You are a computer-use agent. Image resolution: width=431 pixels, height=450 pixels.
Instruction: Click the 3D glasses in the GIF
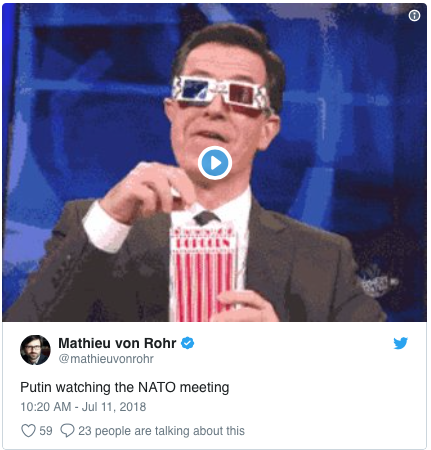pyautogui.click(x=220, y=92)
